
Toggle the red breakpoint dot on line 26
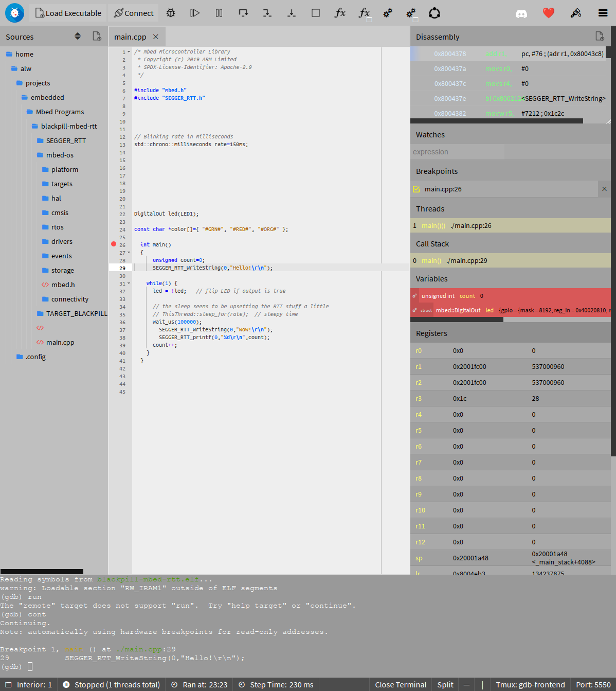click(x=113, y=244)
